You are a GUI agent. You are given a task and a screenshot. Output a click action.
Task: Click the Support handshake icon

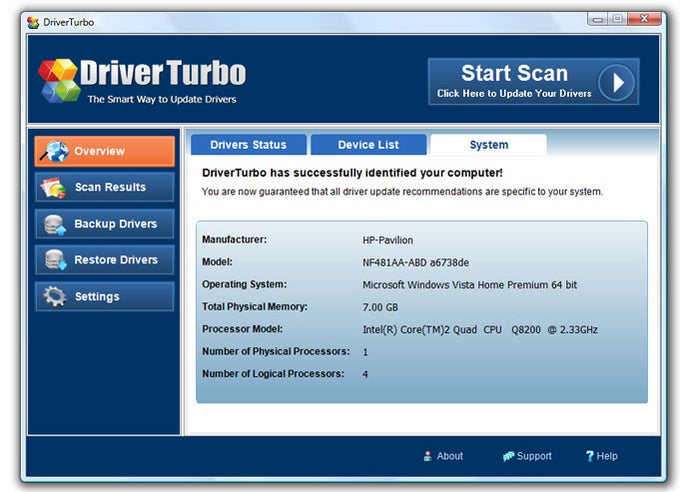pyautogui.click(x=508, y=456)
